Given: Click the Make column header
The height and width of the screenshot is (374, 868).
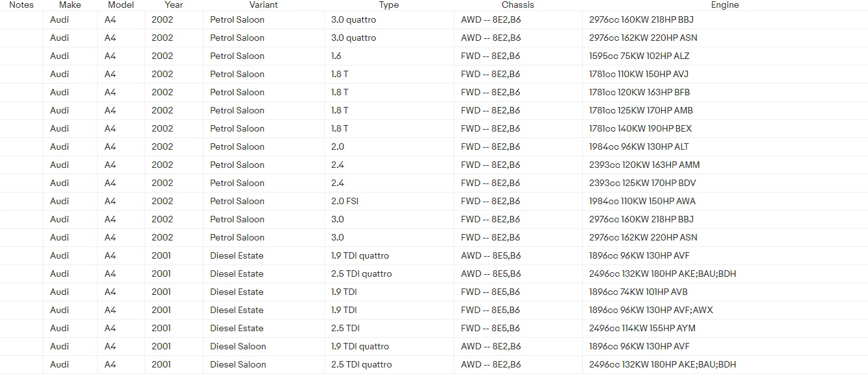Looking at the screenshot, I should tap(70, 5).
